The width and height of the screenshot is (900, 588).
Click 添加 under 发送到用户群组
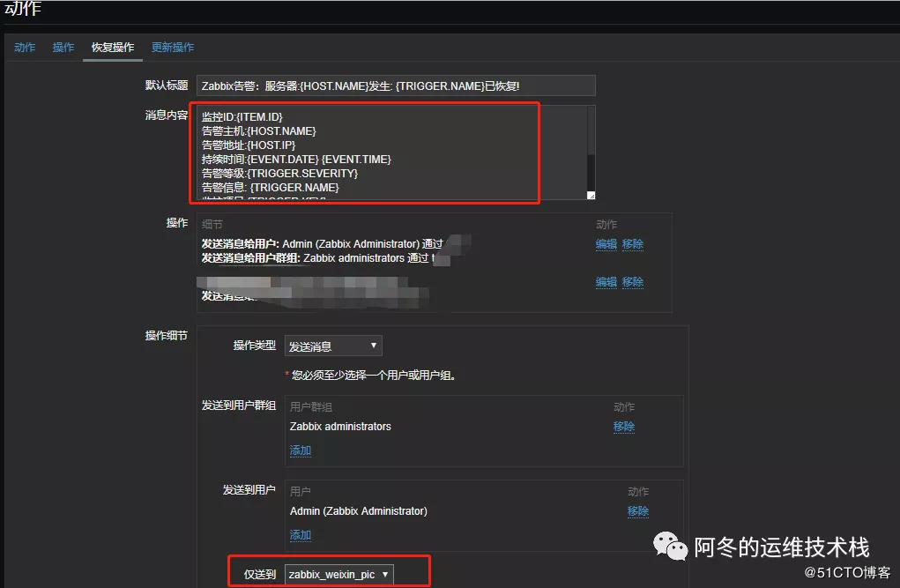pyautogui.click(x=301, y=450)
